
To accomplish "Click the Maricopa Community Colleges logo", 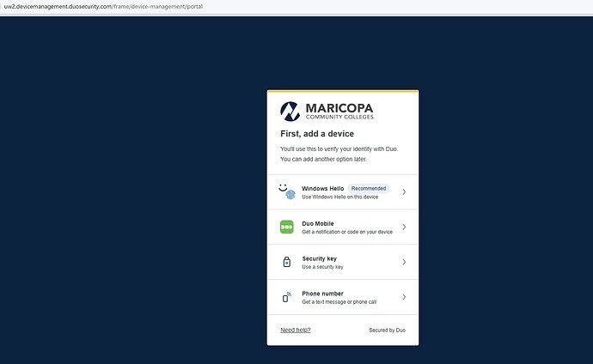I will point(327,112).
